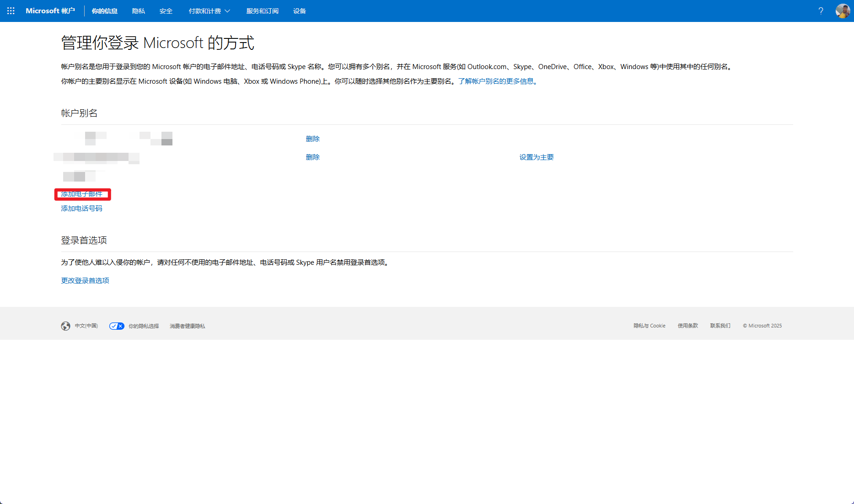Screen dimensions: 854x504
Task: Click the highlighted 添加电子邮件 link
Action: click(82, 194)
